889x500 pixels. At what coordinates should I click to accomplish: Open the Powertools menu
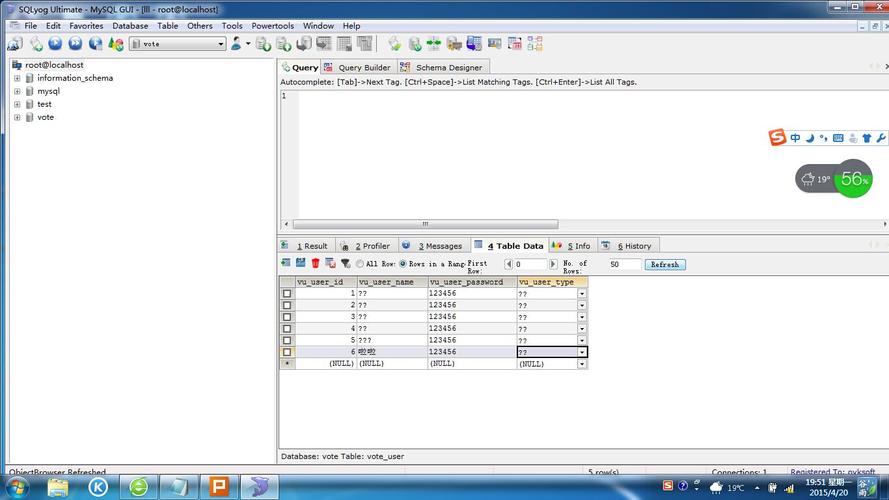tap(272, 26)
